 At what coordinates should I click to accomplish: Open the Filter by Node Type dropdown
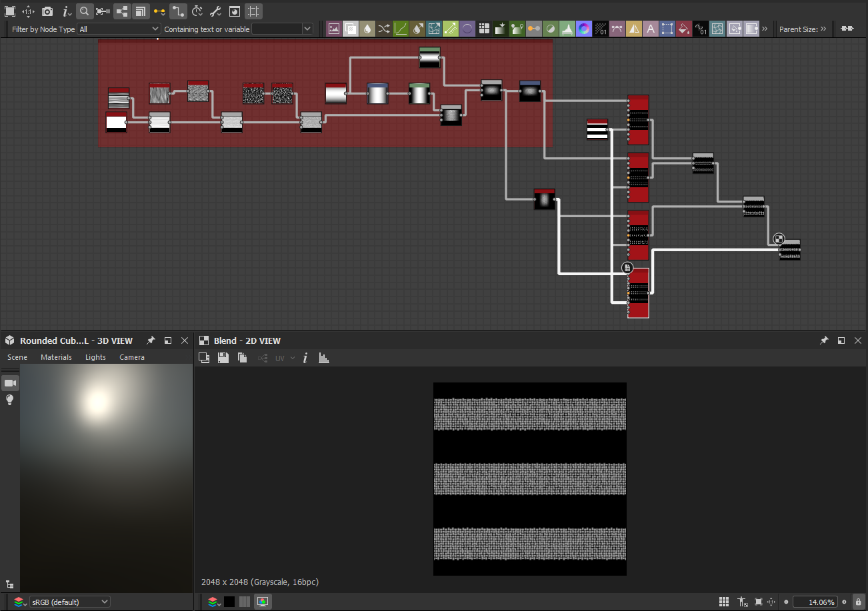(119, 29)
